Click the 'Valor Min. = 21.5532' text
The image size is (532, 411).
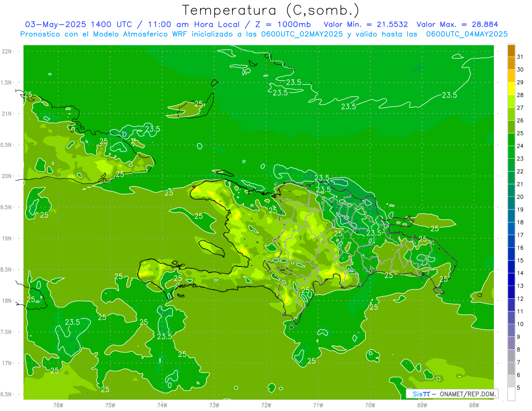click(366, 24)
